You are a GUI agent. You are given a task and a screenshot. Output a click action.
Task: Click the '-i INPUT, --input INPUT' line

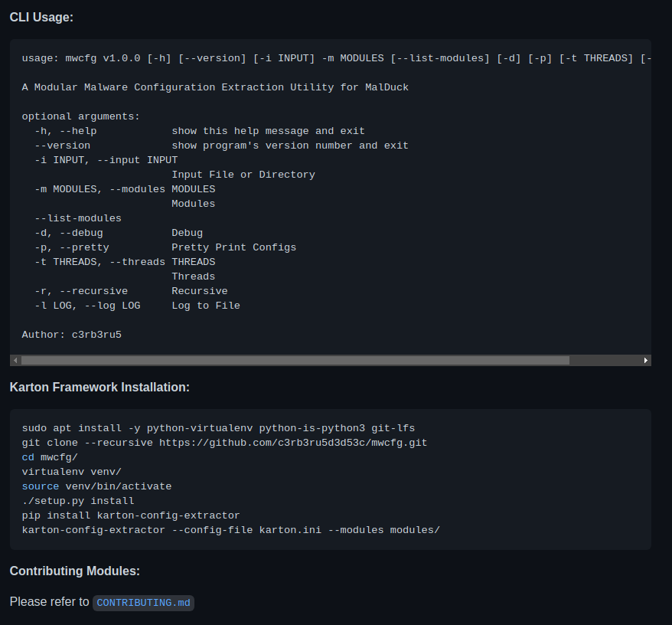pos(106,160)
